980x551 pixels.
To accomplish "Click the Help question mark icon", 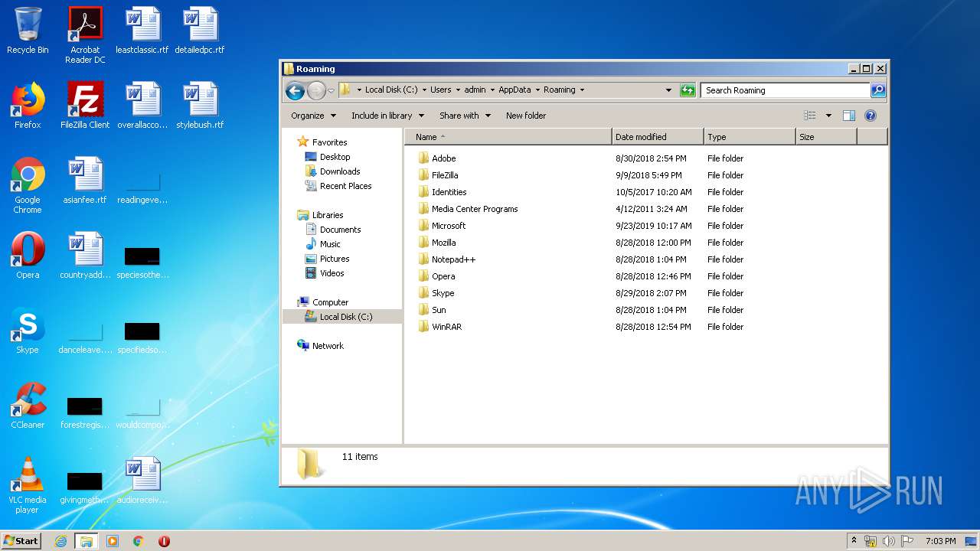I will (871, 116).
